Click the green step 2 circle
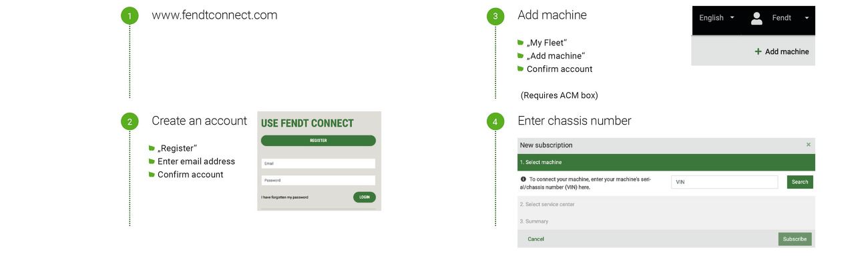The image size is (868, 258). [x=130, y=121]
